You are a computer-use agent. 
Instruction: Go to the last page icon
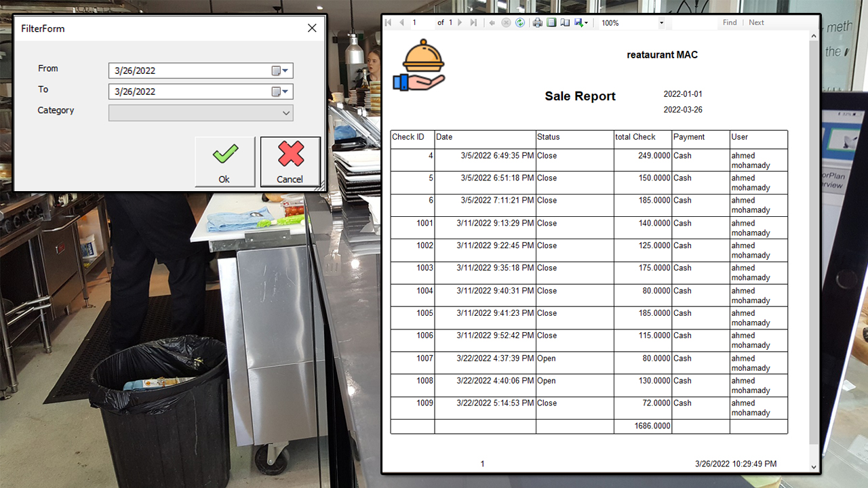(475, 22)
